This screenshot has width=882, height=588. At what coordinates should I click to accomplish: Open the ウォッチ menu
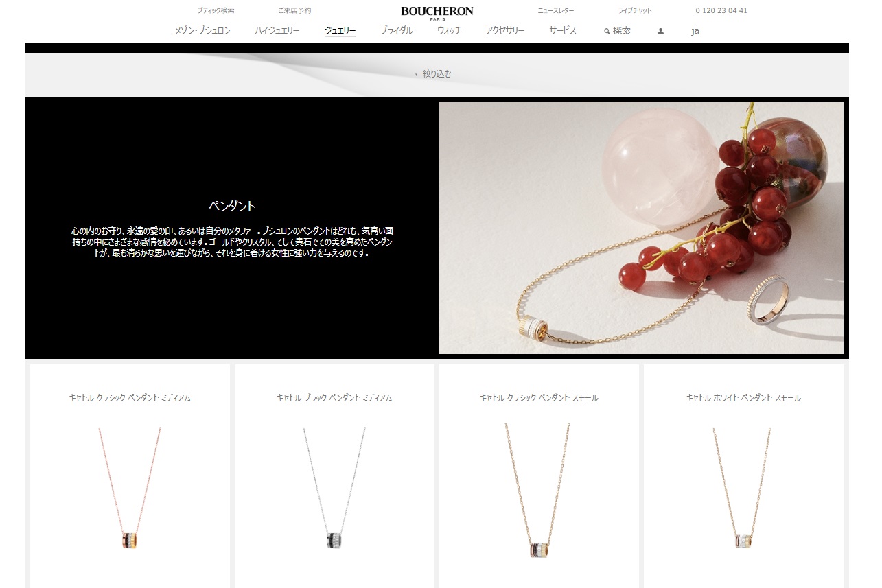click(449, 31)
